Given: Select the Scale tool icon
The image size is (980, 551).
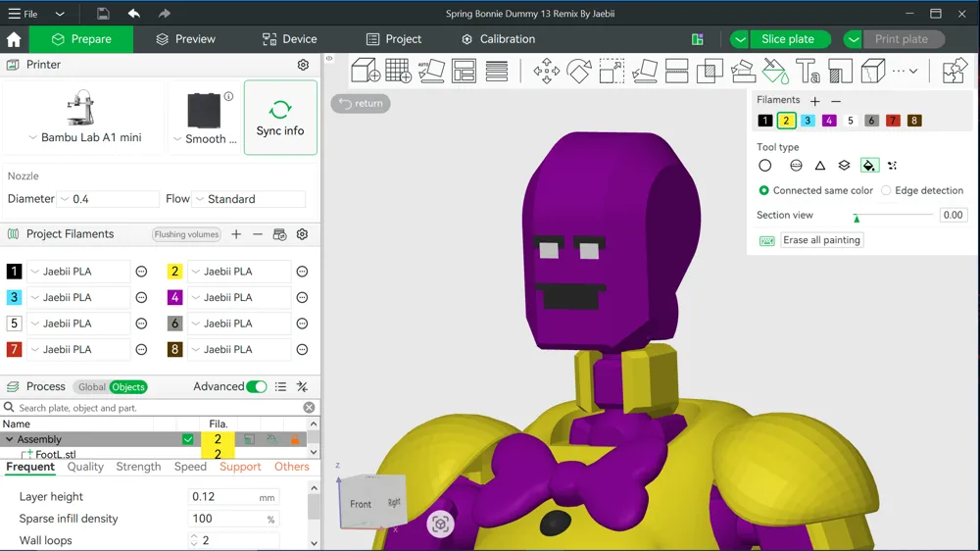Looking at the screenshot, I should pos(612,71).
